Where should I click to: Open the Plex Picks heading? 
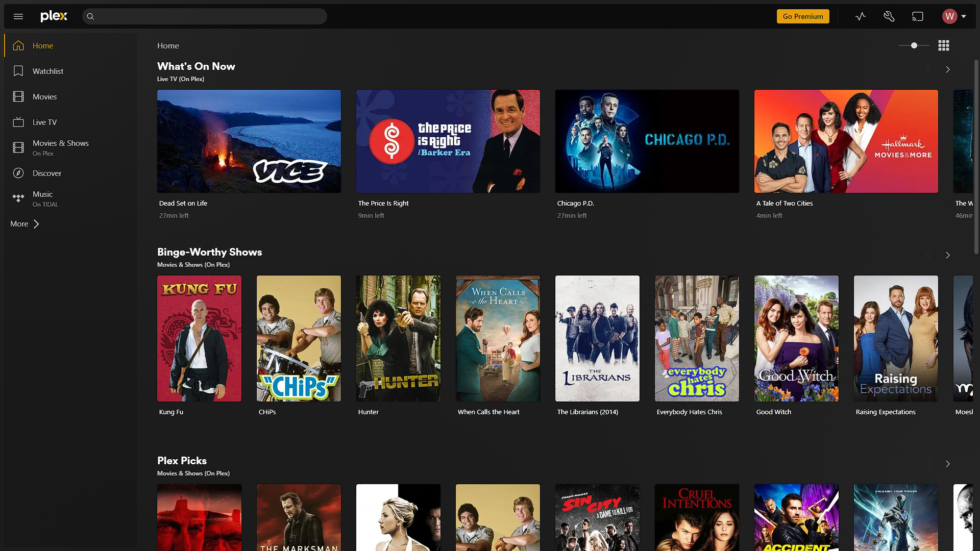click(x=182, y=461)
